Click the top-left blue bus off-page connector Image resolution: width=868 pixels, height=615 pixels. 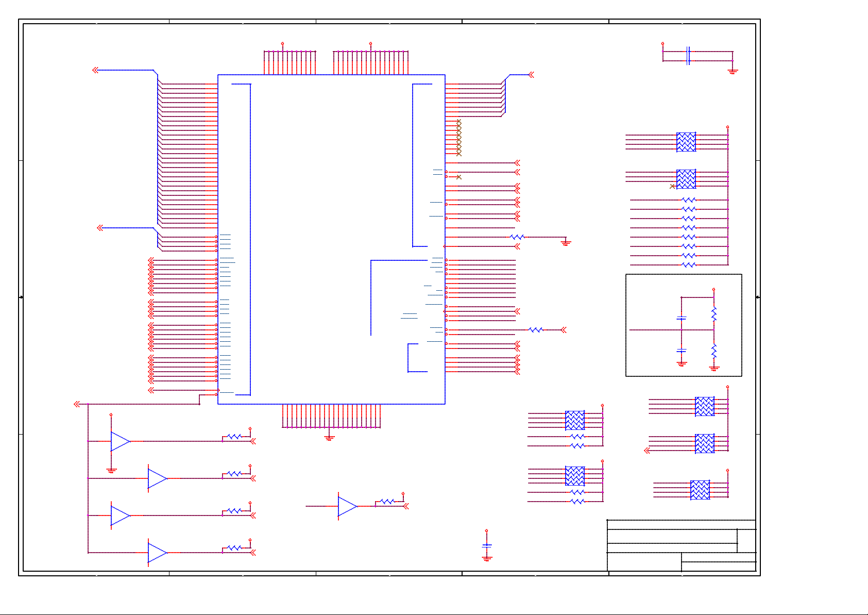point(96,70)
